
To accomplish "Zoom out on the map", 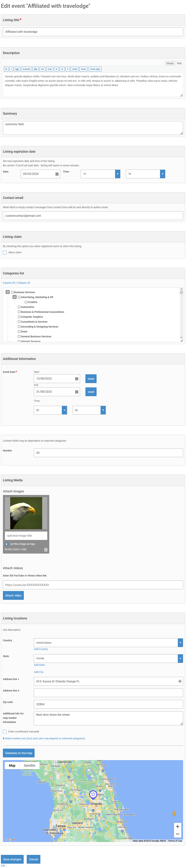I will (x=178, y=834).
